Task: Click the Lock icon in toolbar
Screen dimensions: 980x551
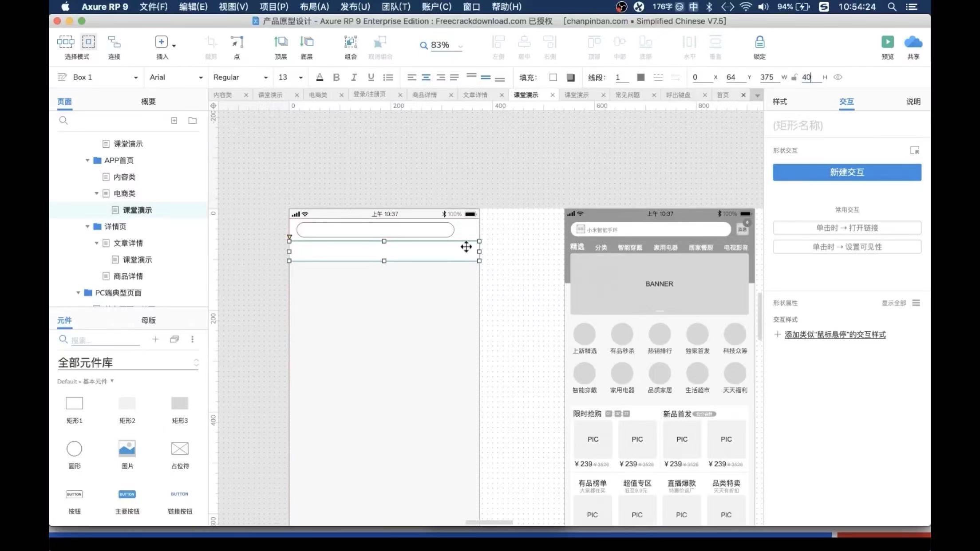Action: point(759,42)
